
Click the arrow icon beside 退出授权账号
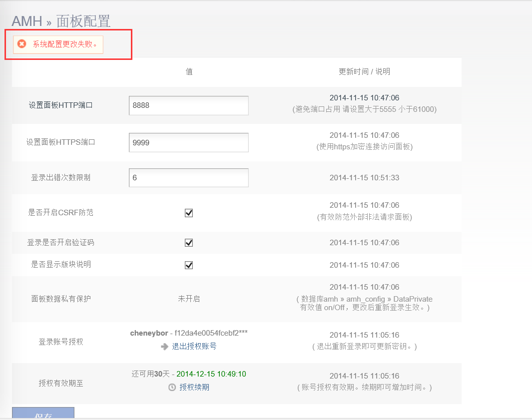pos(164,347)
